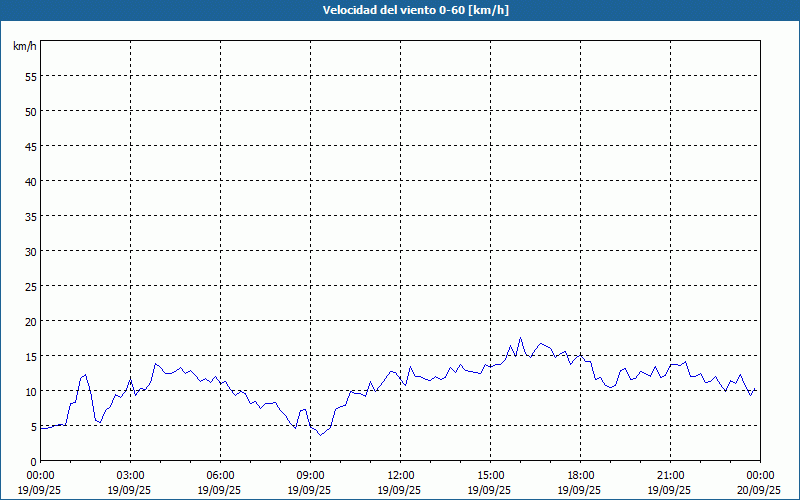Click the km/h unit label on the y-axis

(x=25, y=47)
